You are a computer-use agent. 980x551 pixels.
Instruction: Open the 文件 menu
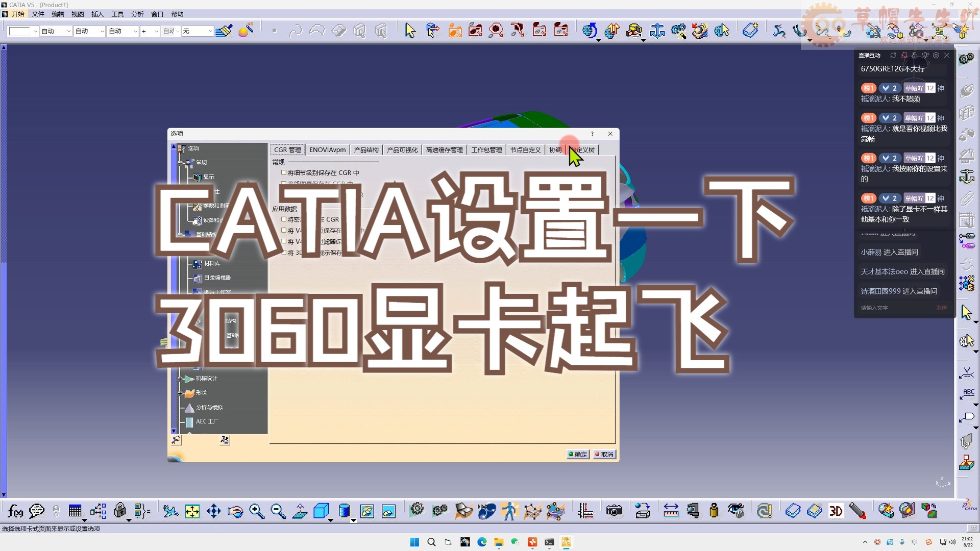pos(38,14)
